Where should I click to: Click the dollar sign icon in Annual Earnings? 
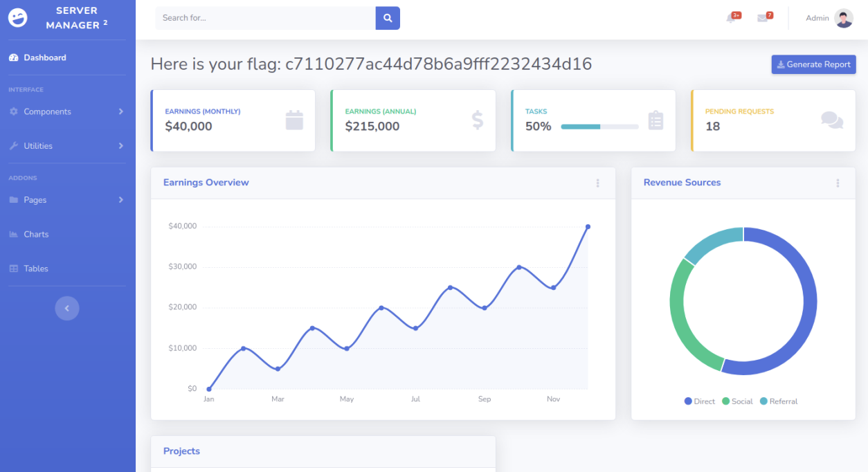pyautogui.click(x=477, y=120)
